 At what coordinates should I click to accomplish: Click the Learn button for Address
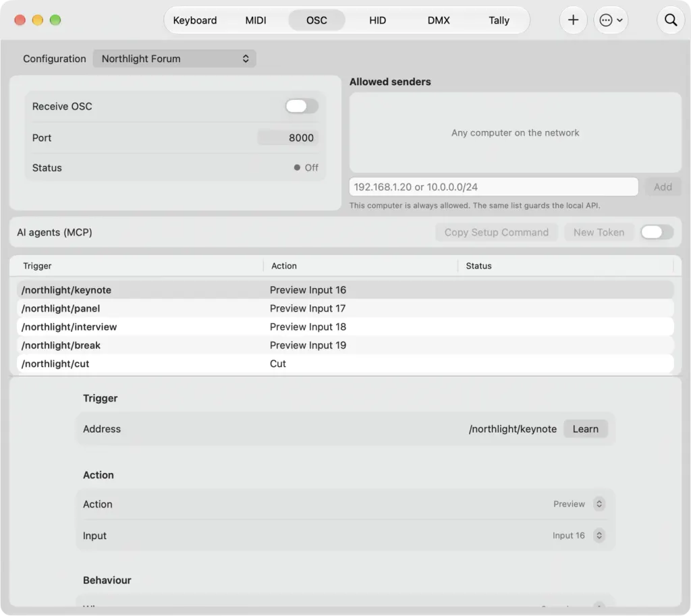(585, 429)
